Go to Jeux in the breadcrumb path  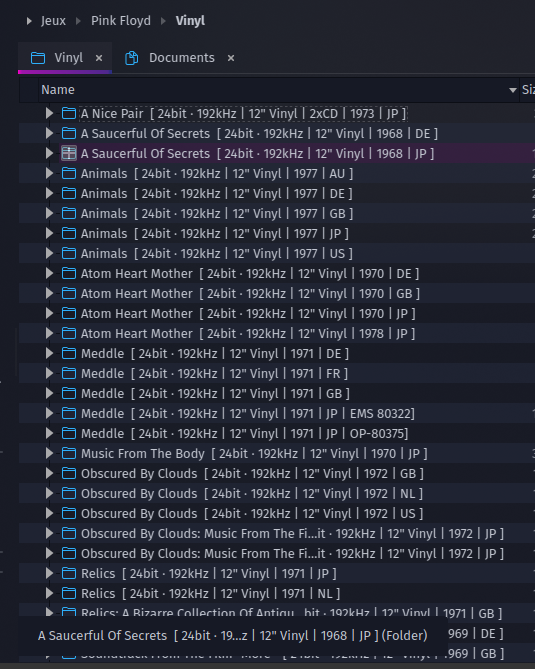[53, 21]
